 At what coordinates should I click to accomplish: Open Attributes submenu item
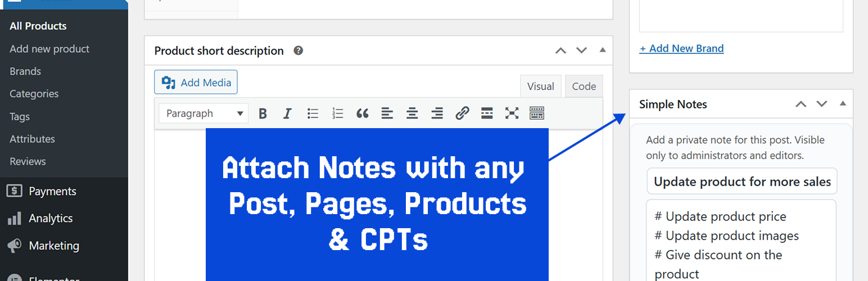(x=32, y=139)
